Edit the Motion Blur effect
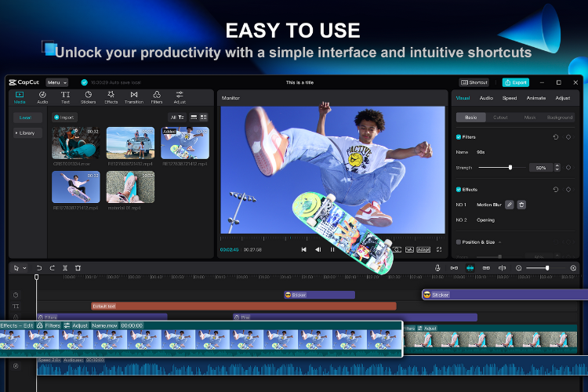Image resolution: width=588 pixels, height=392 pixels. click(x=509, y=205)
